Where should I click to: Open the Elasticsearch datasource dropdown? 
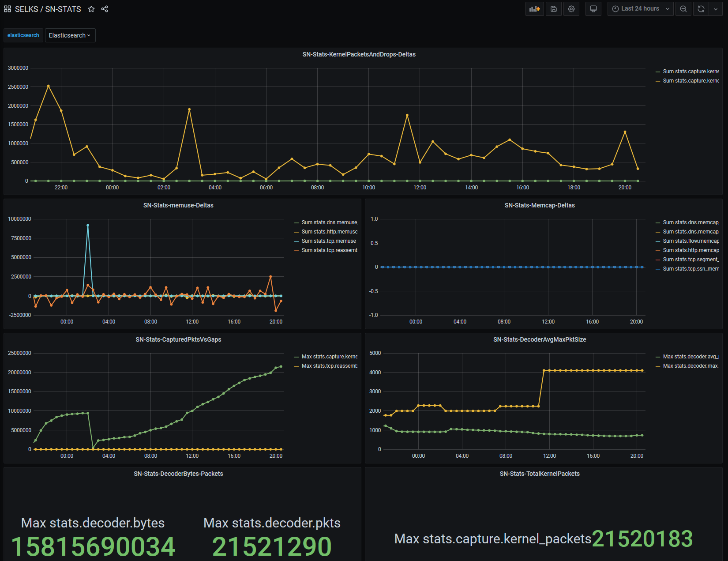pyautogui.click(x=70, y=35)
